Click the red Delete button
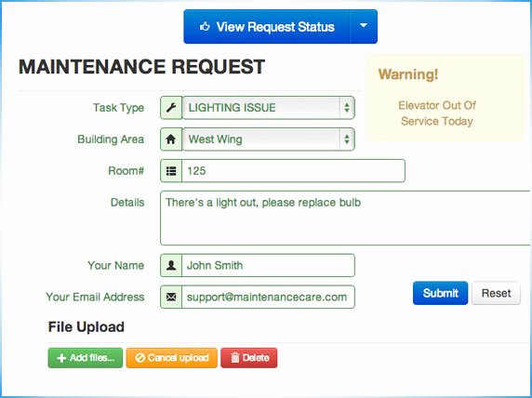Image resolution: width=532 pixels, height=398 pixels. 249,358
